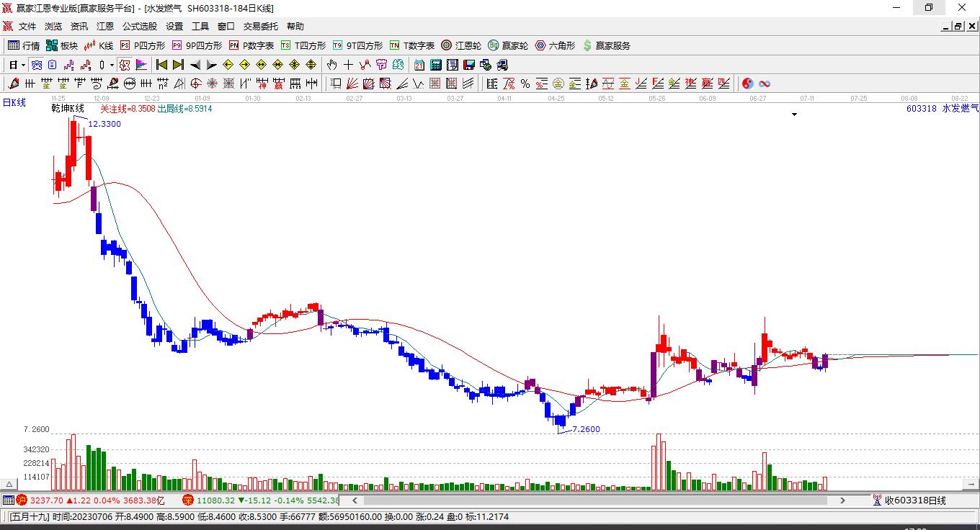Open the 设置 menu
Viewport: 980px width, 530px height.
tap(174, 27)
